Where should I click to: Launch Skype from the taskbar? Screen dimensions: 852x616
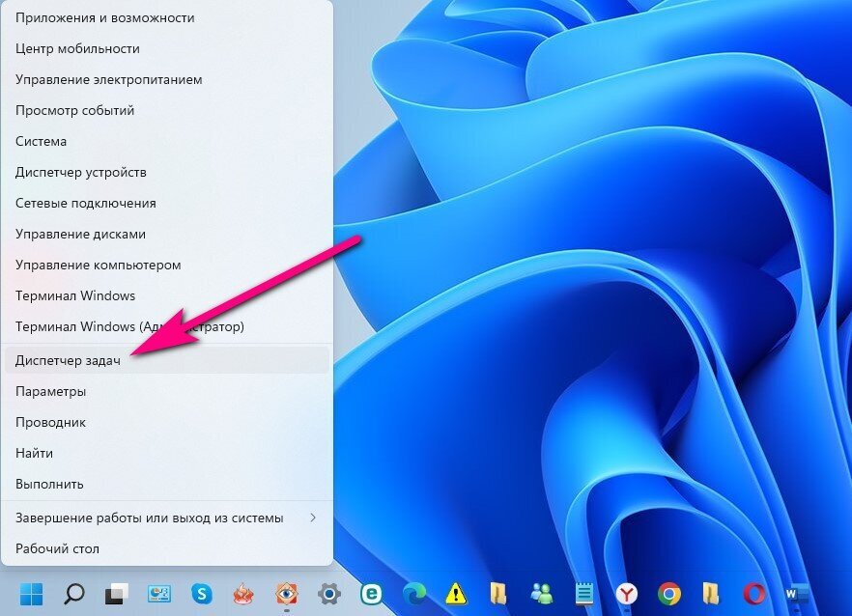pos(202,594)
